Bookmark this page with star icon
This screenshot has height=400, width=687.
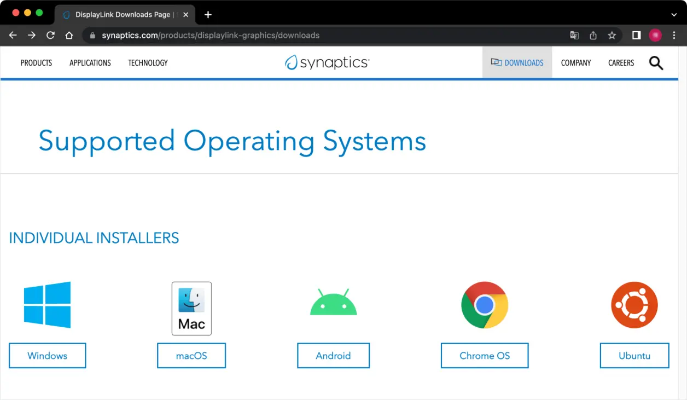[x=612, y=35]
